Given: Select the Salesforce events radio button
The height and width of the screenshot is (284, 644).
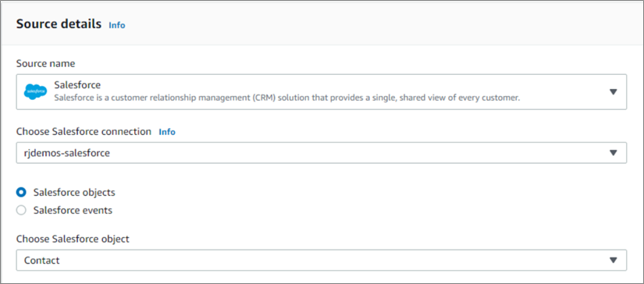Looking at the screenshot, I should pyautogui.click(x=21, y=210).
